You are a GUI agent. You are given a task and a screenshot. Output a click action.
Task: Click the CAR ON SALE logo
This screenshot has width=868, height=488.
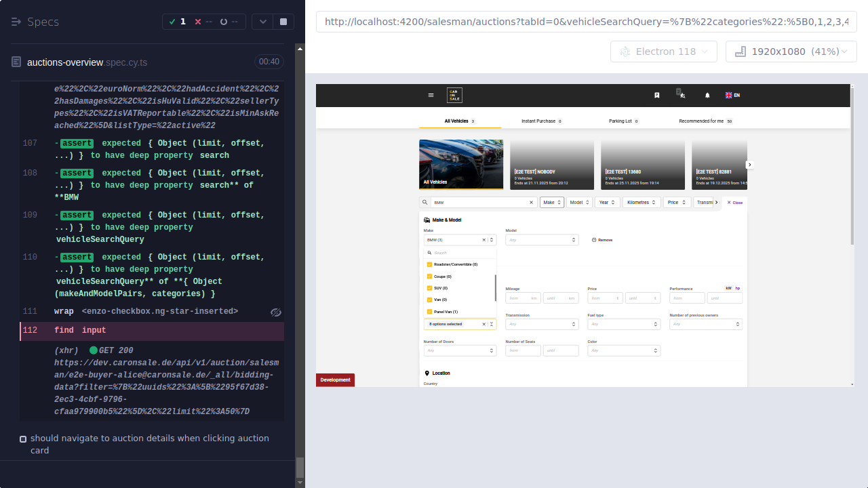[454, 95]
